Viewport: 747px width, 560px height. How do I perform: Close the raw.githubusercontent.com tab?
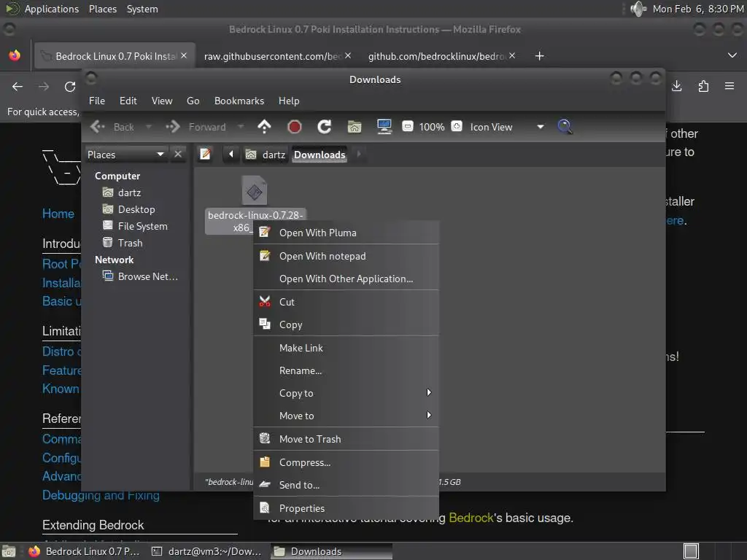point(348,55)
